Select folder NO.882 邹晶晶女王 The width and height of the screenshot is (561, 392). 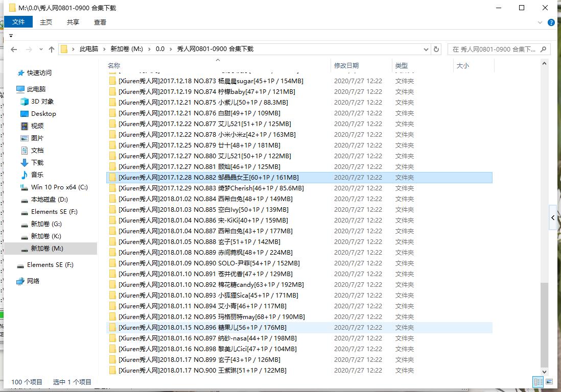click(299, 178)
